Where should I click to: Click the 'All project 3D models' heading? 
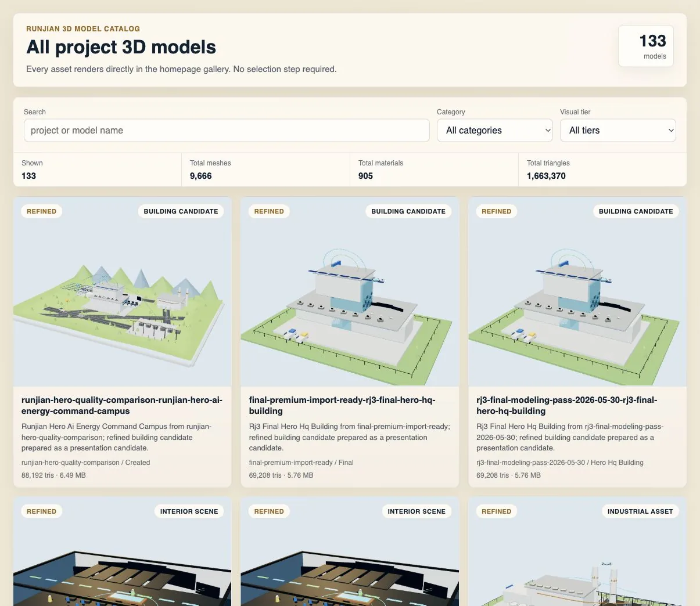[121, 47]
